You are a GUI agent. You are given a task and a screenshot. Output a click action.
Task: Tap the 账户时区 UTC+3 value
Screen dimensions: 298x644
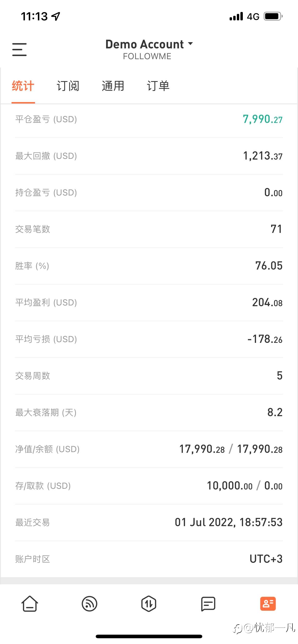point(266,559)
